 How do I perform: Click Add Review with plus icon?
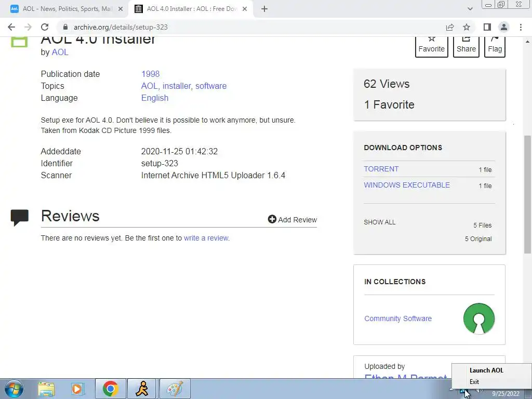(x=292, y=220)
